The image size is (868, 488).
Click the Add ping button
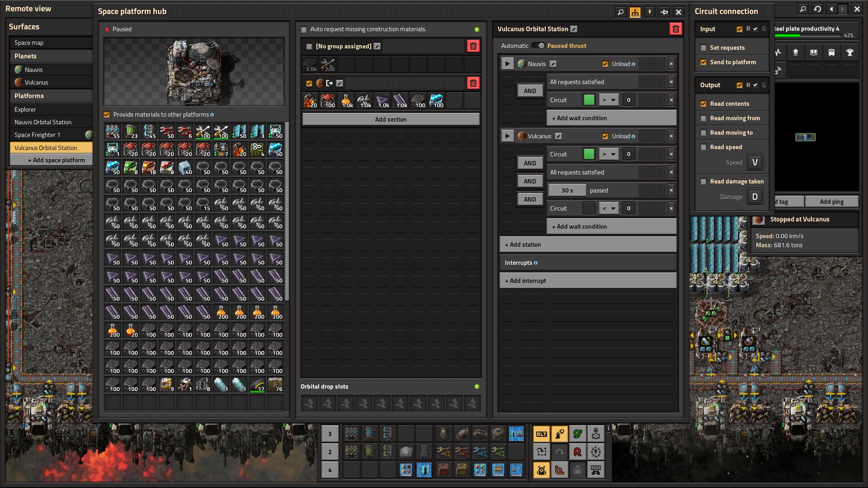[x=831, y=202]
